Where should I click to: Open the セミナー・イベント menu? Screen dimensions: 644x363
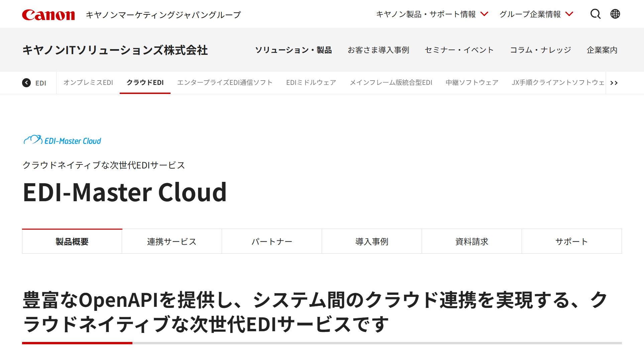[459, 50]
